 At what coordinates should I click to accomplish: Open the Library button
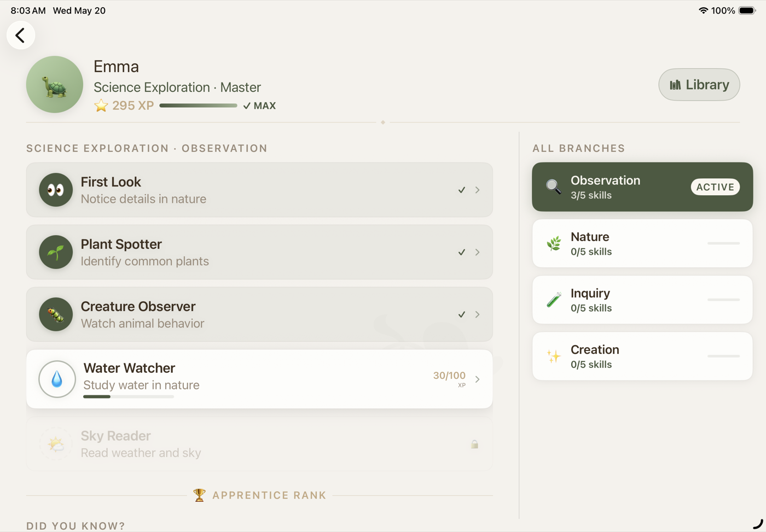click(x=699, y=85)
